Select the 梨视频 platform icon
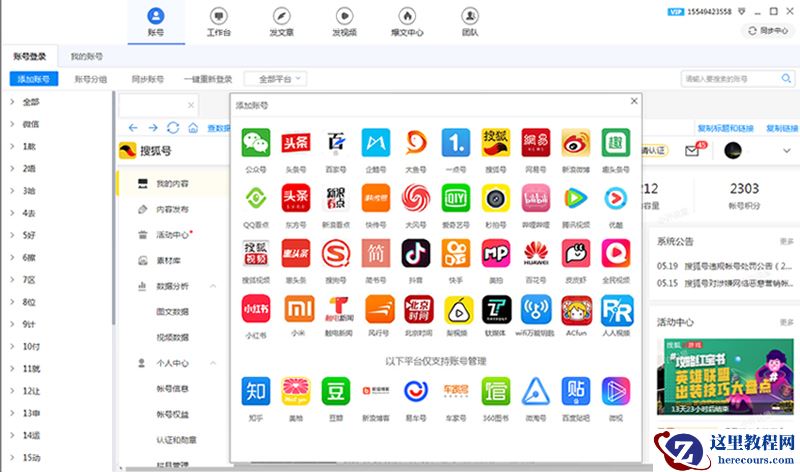 pyautogui.click(x=459, y=309)
